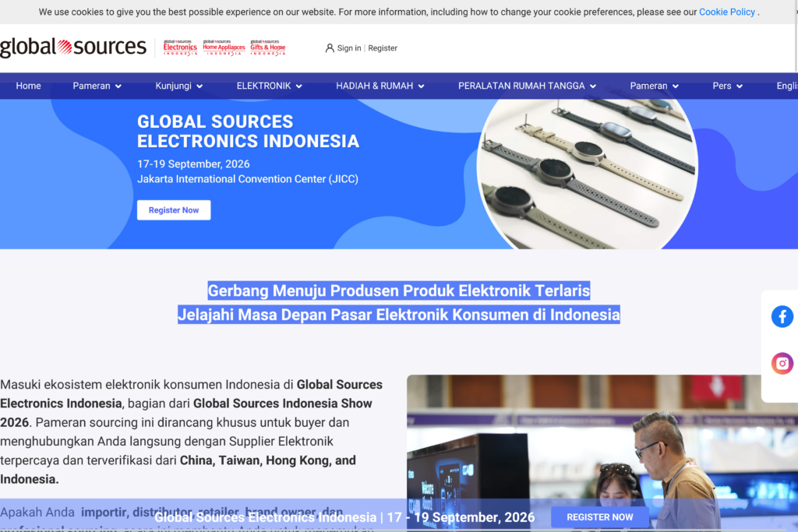
Task: Expand the ELEKTRONIK dropdown menu
Action: pos(269,86)
